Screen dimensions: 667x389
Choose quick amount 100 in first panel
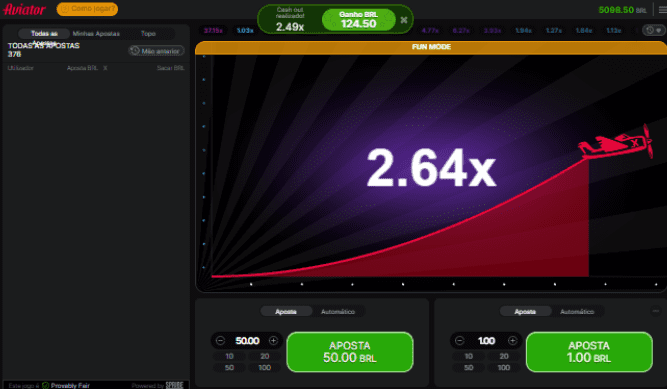265,367
